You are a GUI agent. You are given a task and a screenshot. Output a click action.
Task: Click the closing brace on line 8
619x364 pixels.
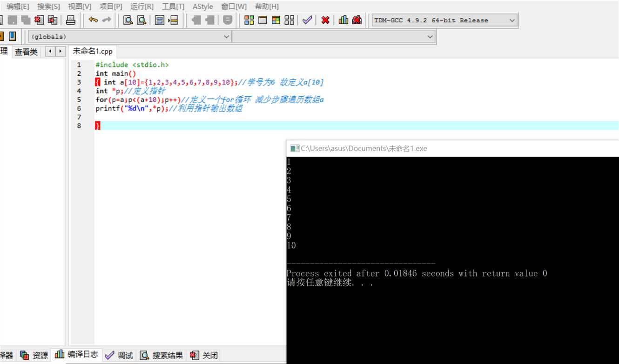pyautogui.click(x=98, y=126)
